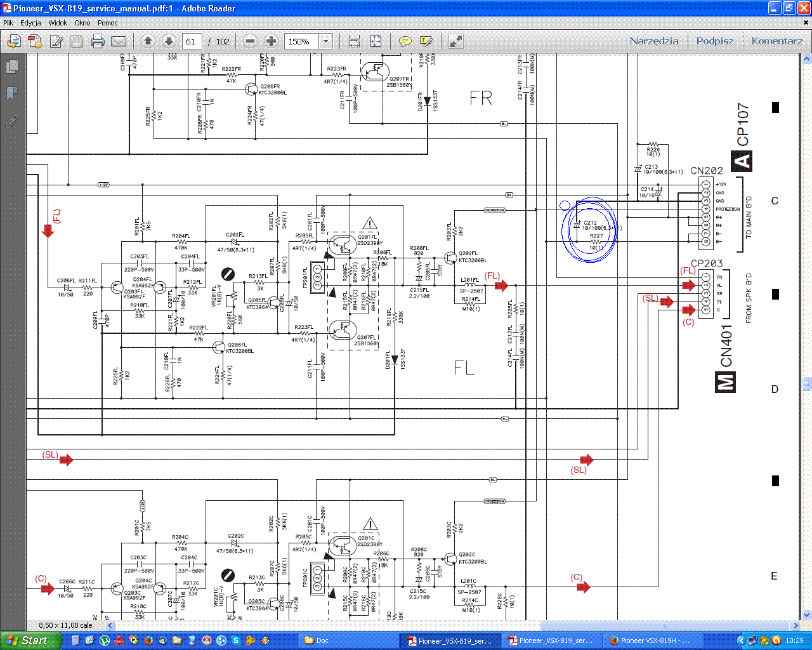Image resolution: width=812 pixels, height=650 pixels.
Task: Close the document with the menu-bar X
Action: pyautogui.click(x=806, y=23)
